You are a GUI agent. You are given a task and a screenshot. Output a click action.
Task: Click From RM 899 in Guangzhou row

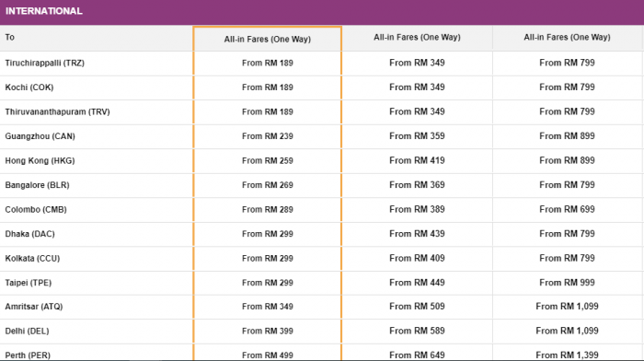coord(567,135)
